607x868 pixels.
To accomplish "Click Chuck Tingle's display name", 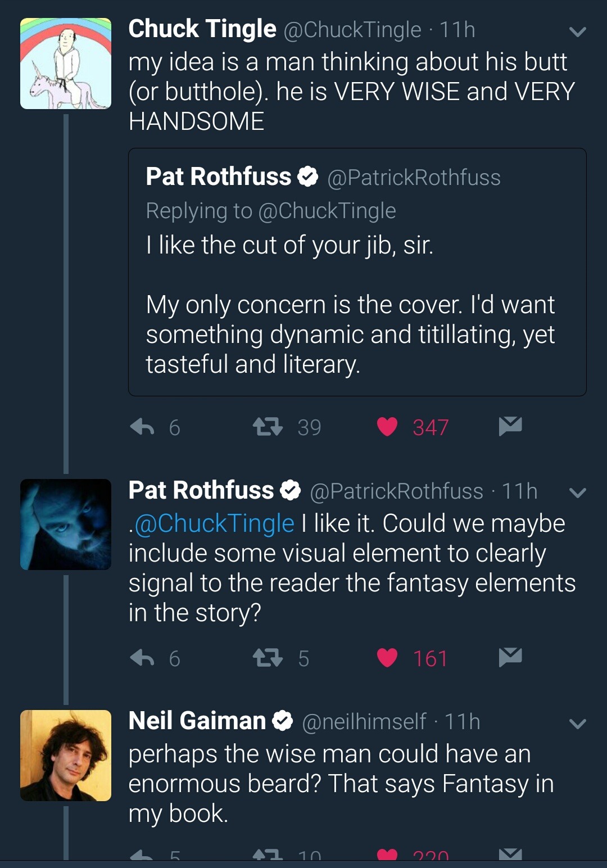I will click(202, 29).
